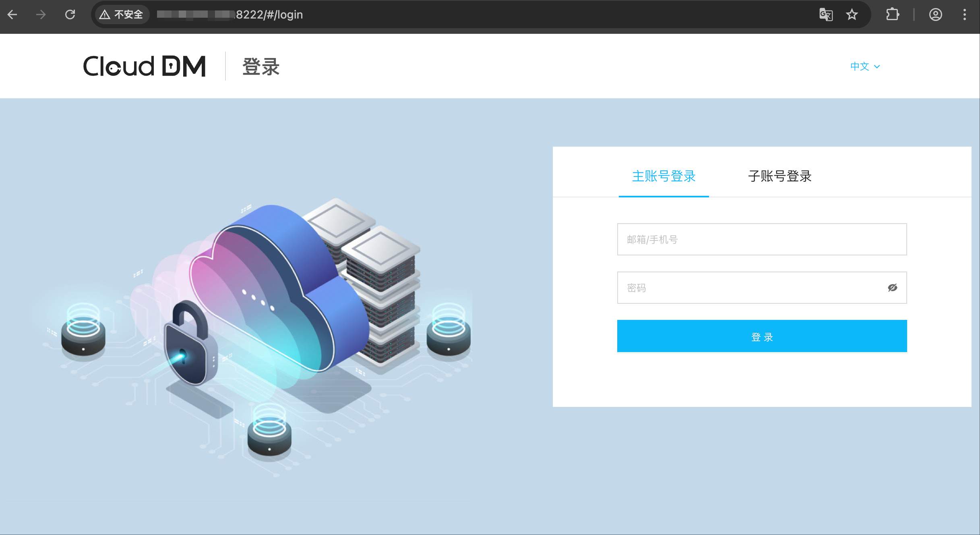
Task: Click the 不安全 security warning badge
Action: (122, 15)
